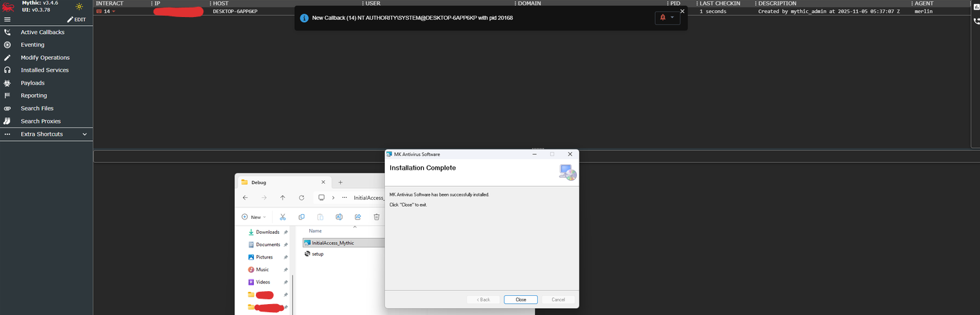Open the red bell dropdown in the notification
The width and height of the screenshot is (980, 315).
tap(667, 18)
